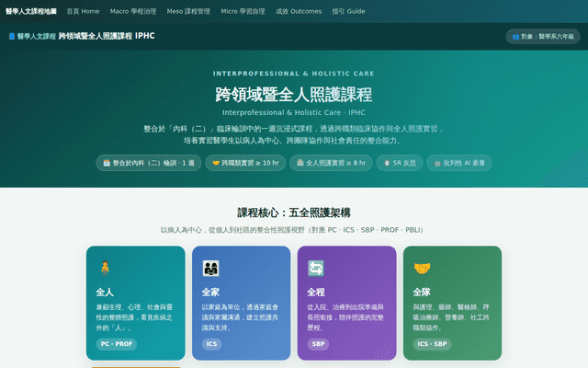Click the INTERPROFESSIONAL & HOLISTIC CARE eyebrow text
Image resolution: width=588 pixels, height=368 pixels.
coord(294,74)
